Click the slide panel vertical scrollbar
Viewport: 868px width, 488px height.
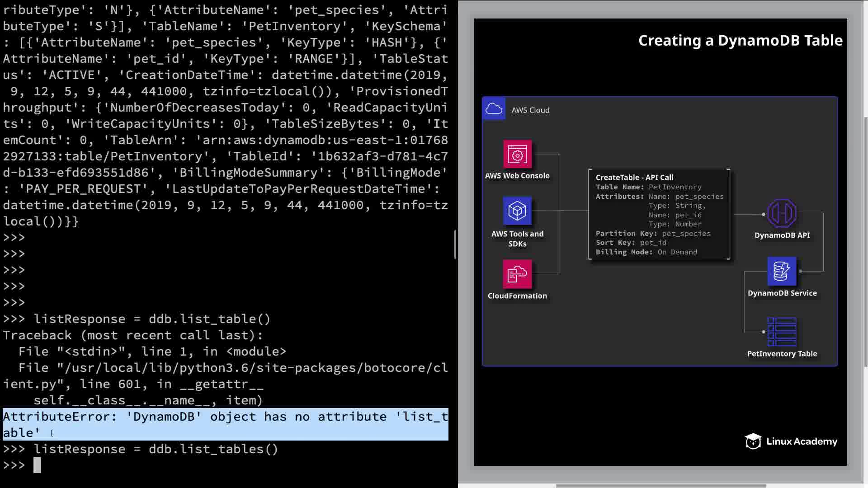[x=865, y=242]
